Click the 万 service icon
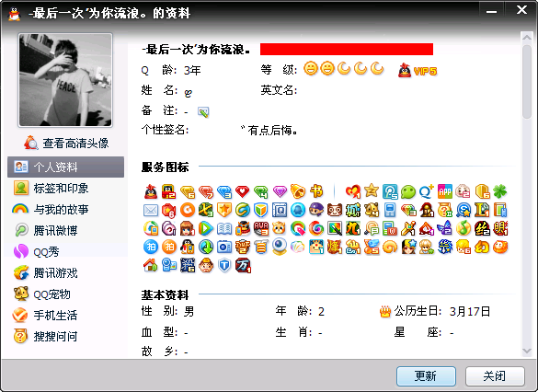The width and height of the screenshot is (538, 392). click(243, 266)
